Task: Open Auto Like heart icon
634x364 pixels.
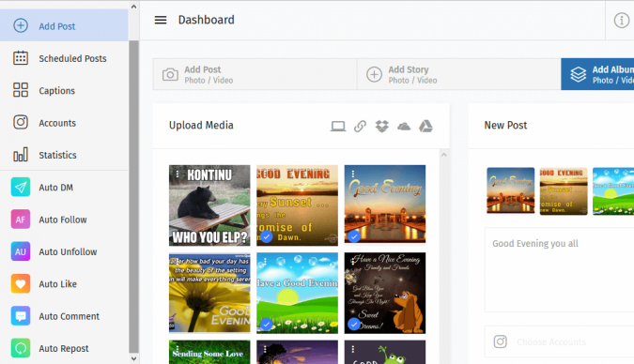Action: 21,283
